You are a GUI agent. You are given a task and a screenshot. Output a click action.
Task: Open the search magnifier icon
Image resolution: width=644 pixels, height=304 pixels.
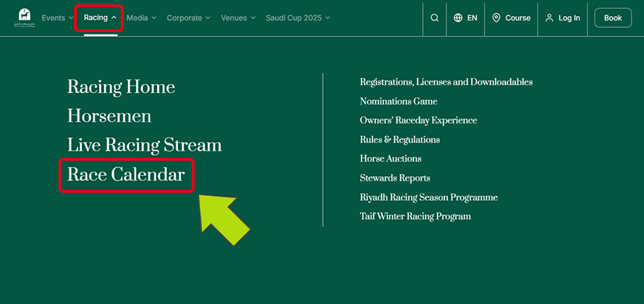pyautogui.click(x=435, y=18)
